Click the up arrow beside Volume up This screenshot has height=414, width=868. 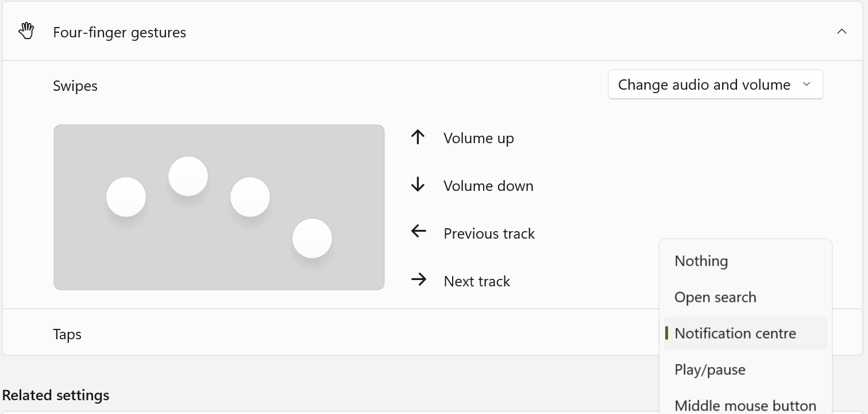418,137
